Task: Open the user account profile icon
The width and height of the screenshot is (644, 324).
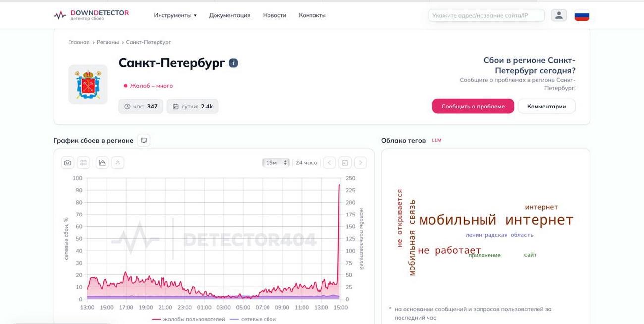Action: (x=559, y=15)
